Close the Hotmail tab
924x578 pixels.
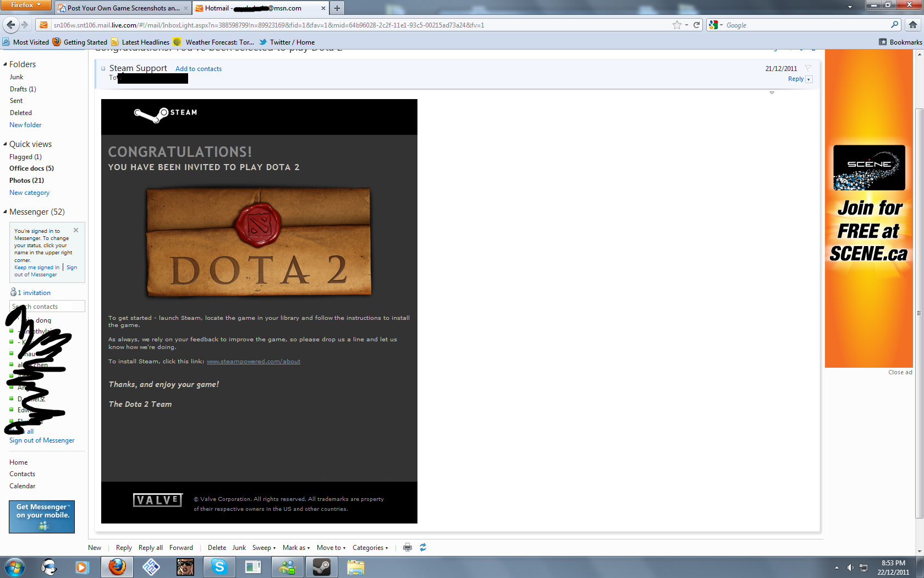pyautogui.click(x=323, y=8)
